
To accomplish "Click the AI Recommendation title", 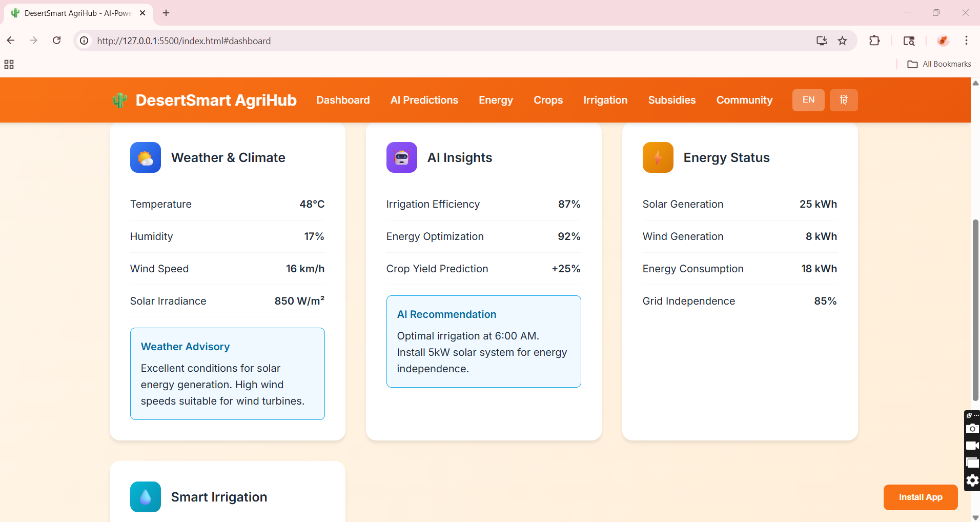I will tap(446, 314).
